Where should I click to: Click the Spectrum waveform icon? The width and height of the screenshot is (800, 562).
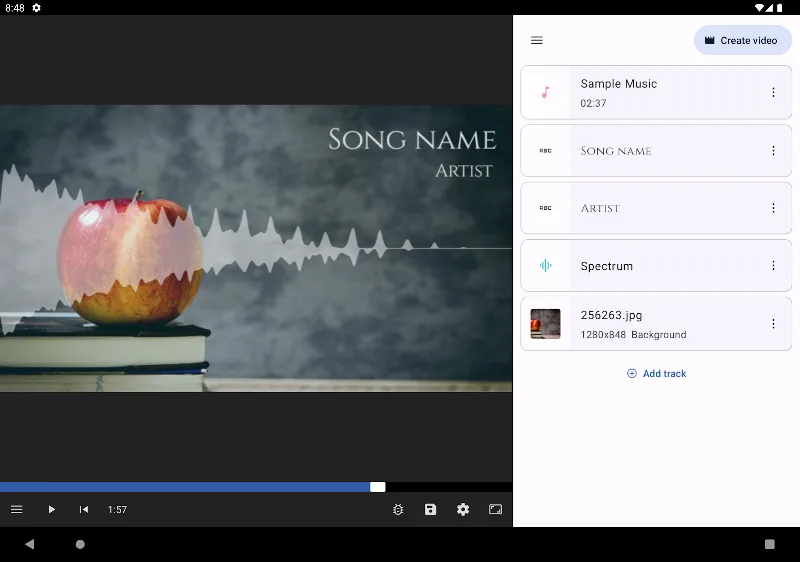[545, 266]
